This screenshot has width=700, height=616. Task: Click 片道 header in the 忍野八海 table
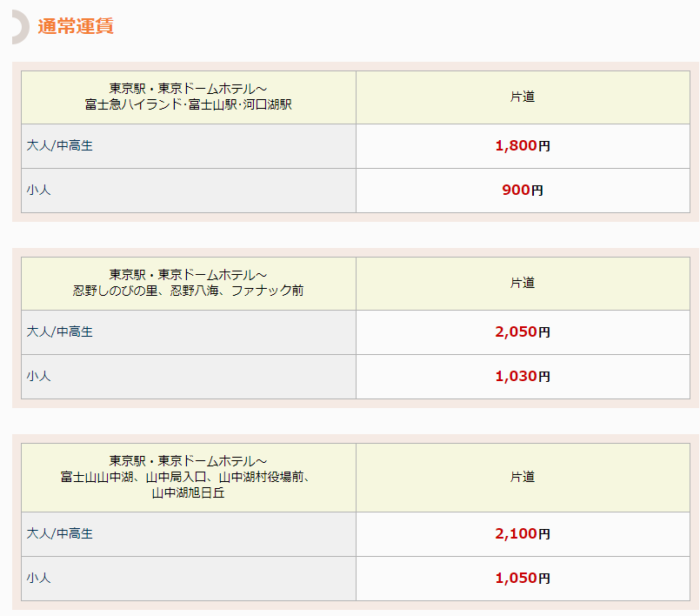tap(523, 284)
